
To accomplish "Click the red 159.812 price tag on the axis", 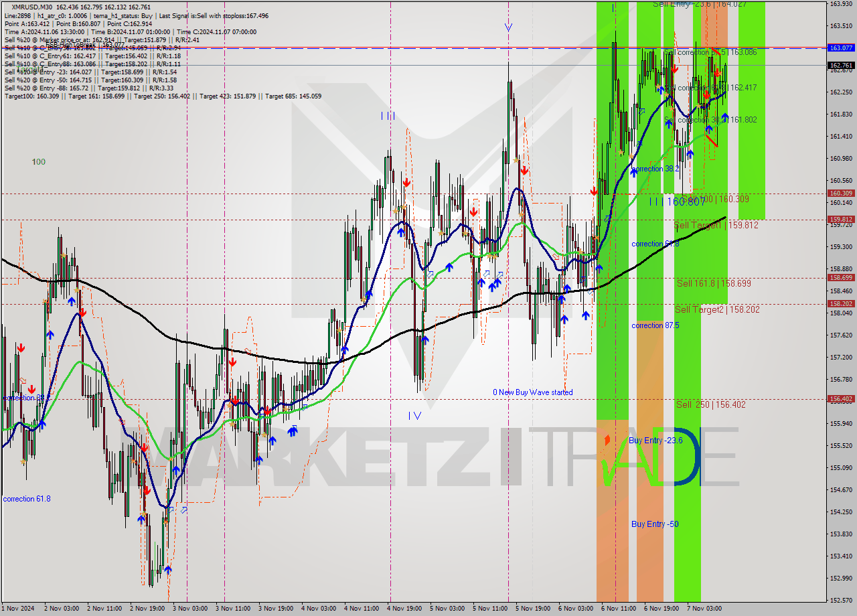I will coord(841,219).
